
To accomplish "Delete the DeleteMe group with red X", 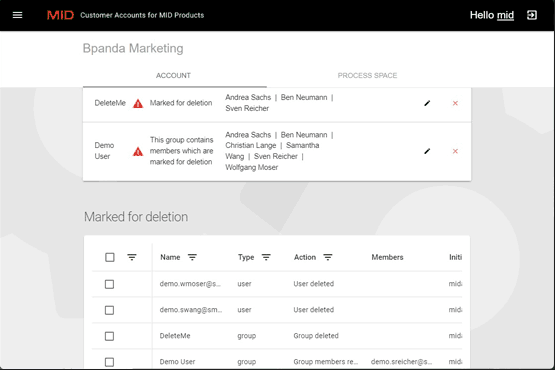I will (x=455, y=103).
